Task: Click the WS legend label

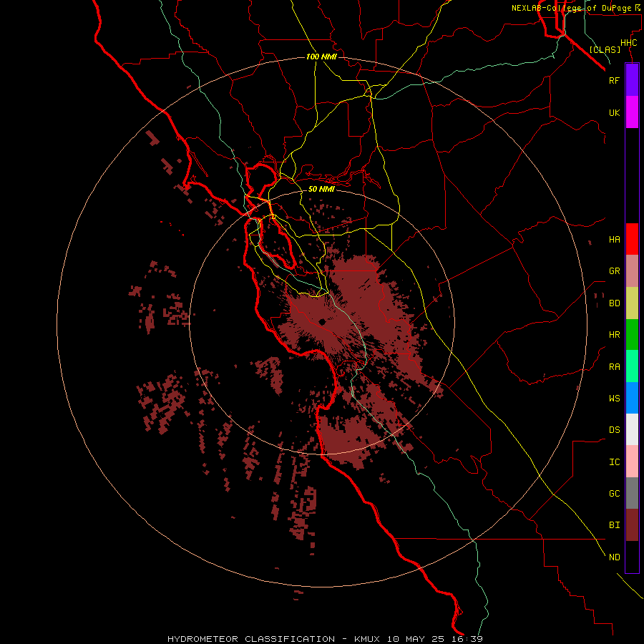Action: pos(614,398)
